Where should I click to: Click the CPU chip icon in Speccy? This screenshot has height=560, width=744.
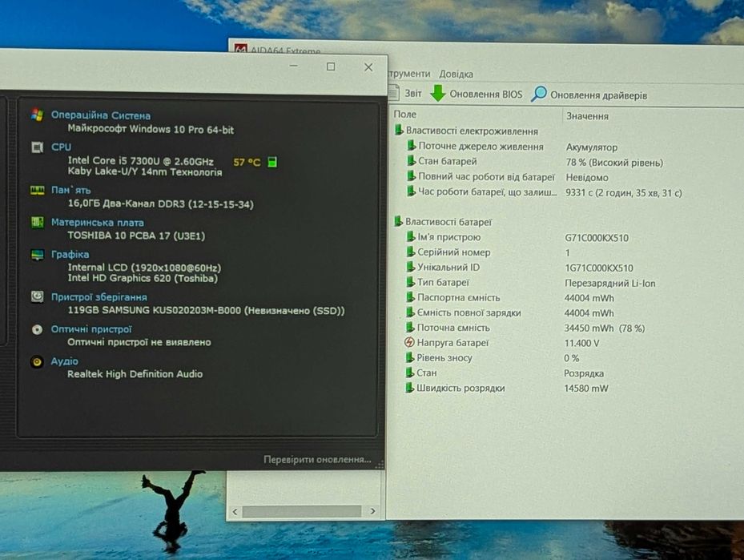pyautogui.click(x=37, y=147)
